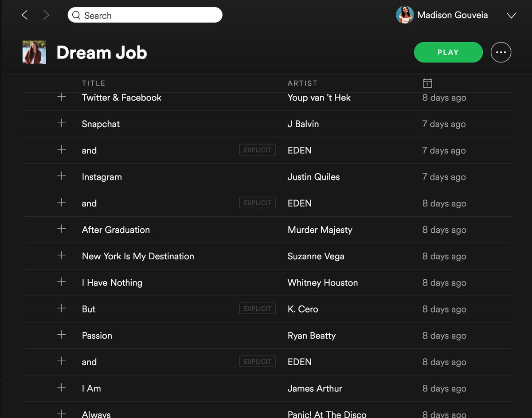Open artist Suzanne Vega
Viewport: 532px width, 418px height.
tap(316, 256)
